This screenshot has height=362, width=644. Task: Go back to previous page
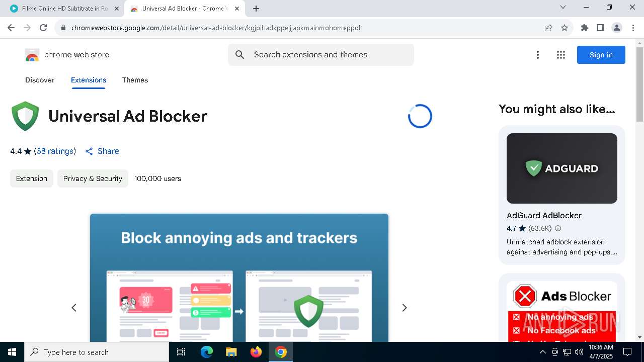11,28
